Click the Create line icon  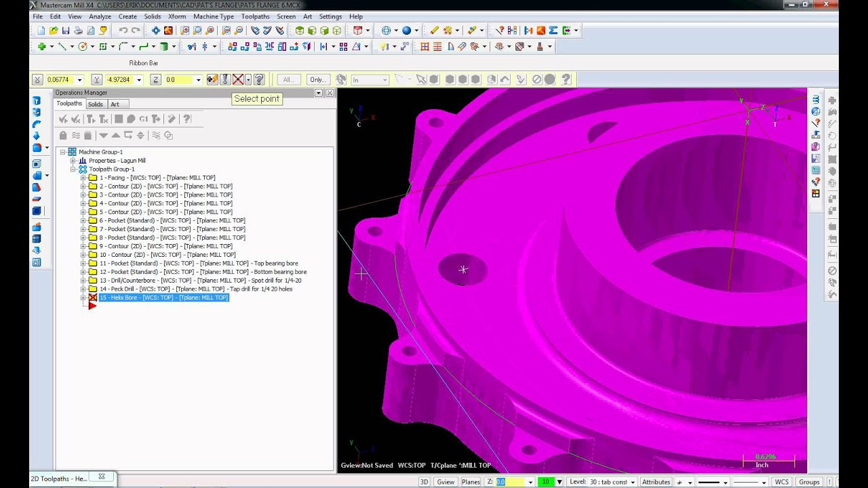(62, 47)
